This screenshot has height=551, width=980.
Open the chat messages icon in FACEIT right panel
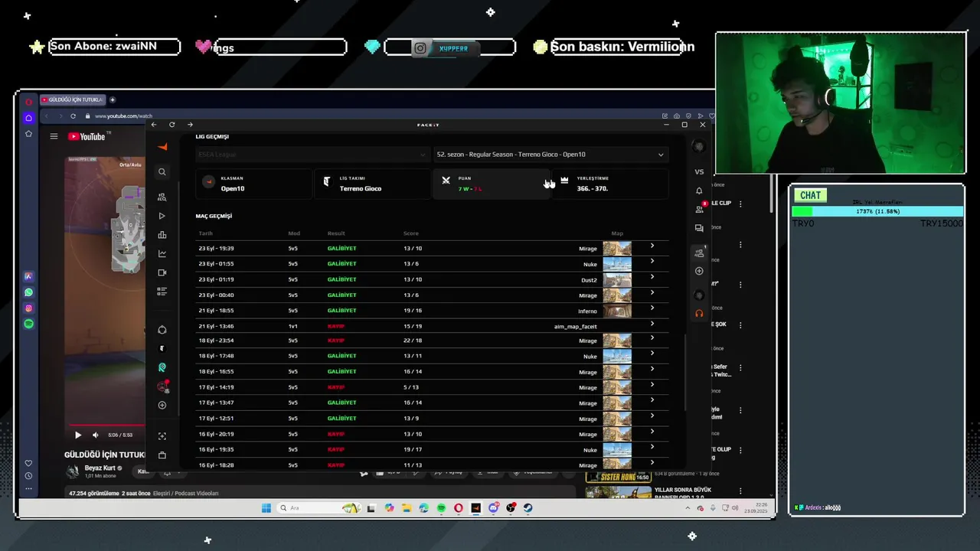pos(699,228)
